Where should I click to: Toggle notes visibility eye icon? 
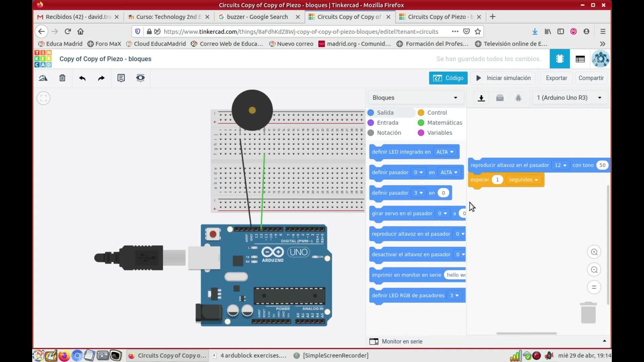coord(140,78)
